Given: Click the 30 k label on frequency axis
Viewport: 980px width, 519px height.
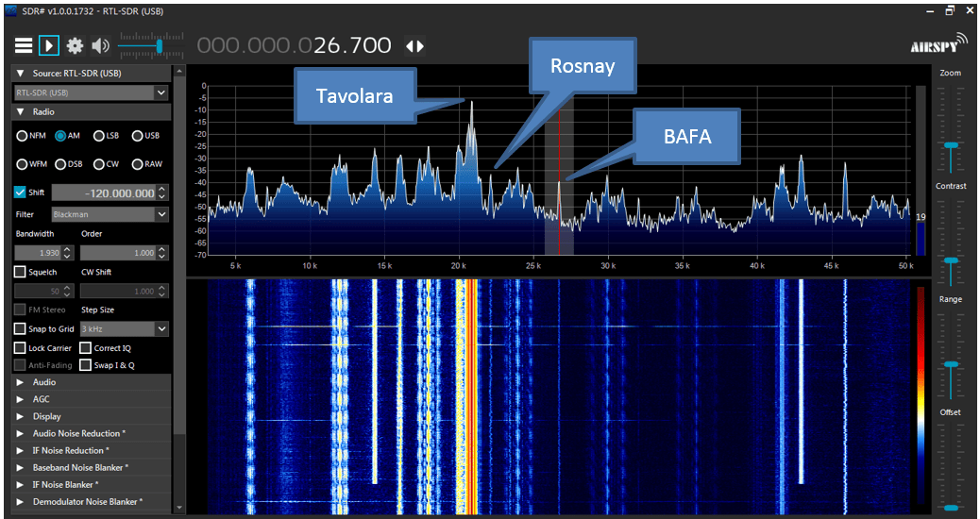Looking at the screenshot, I should click(x=608, y=265).
